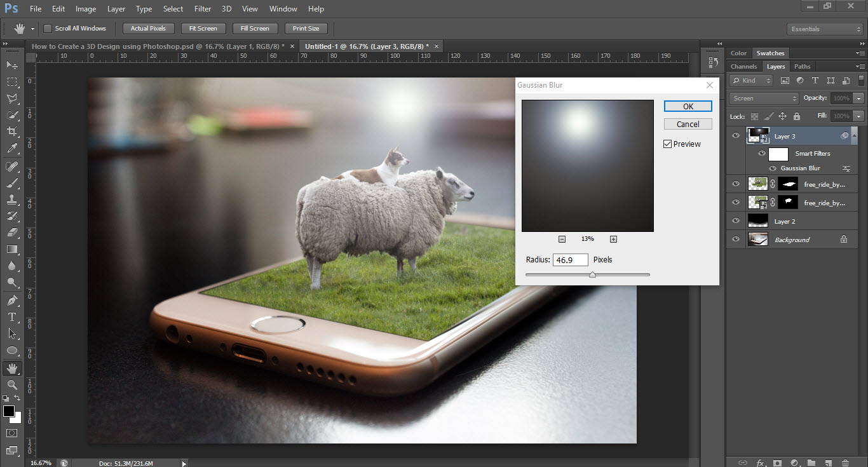Select the Clone Stamp tool
This screenshot has width=868, height=467.
[12, 200]
